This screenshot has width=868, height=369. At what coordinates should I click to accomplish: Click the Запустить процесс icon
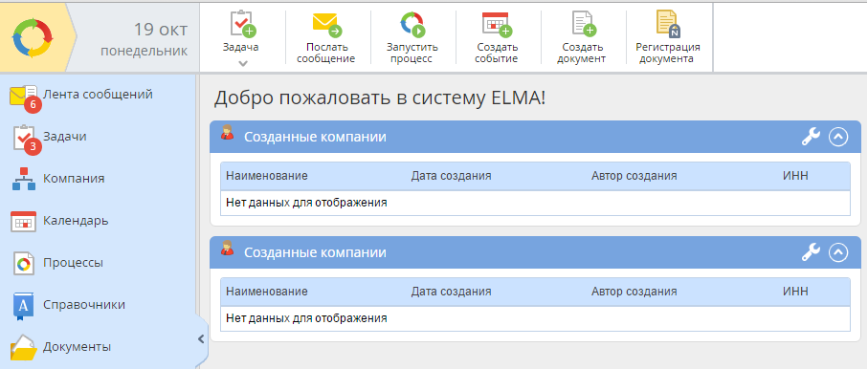pos(412,24)
